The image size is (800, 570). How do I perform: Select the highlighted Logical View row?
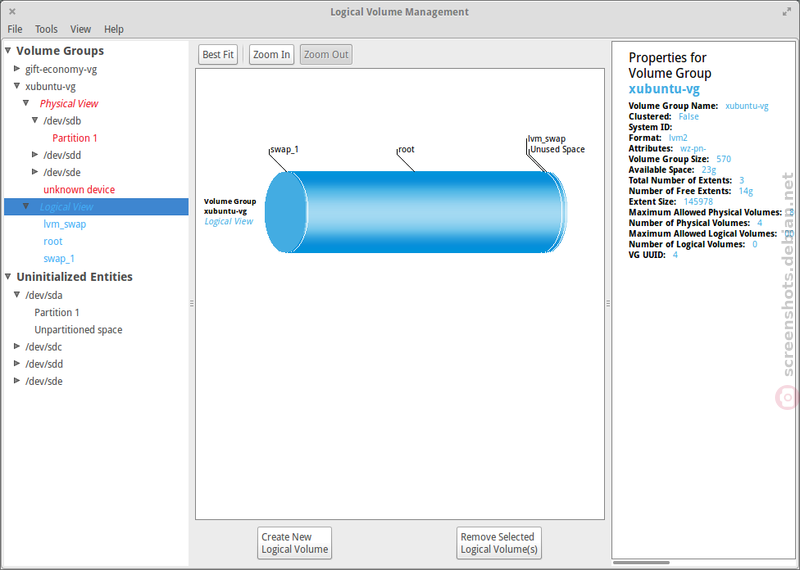pyautogui.click(x=96, y=207)
